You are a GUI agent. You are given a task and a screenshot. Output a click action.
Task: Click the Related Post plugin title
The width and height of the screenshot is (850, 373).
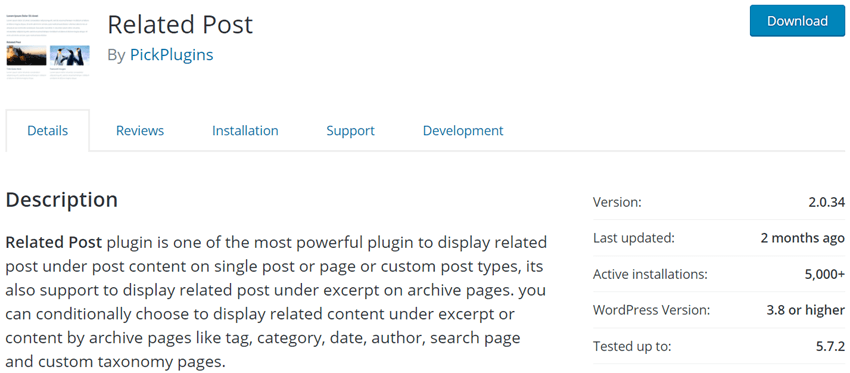click(181, 25)
